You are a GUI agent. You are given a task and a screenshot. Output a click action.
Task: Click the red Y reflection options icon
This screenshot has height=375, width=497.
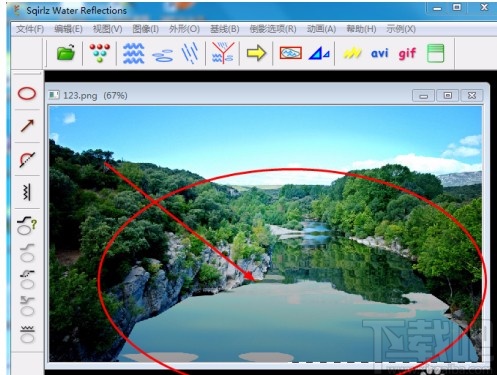click(223, 53)
